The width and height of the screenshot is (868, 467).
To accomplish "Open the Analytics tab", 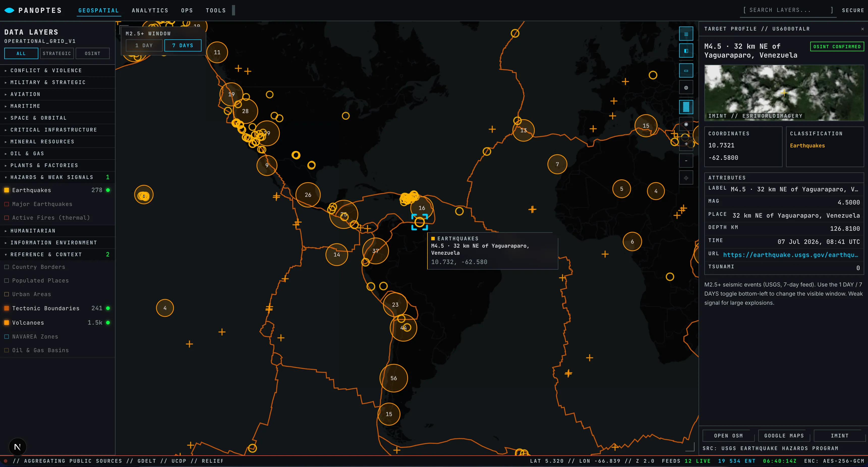I will pyautogui.click(x=150, y=10).
